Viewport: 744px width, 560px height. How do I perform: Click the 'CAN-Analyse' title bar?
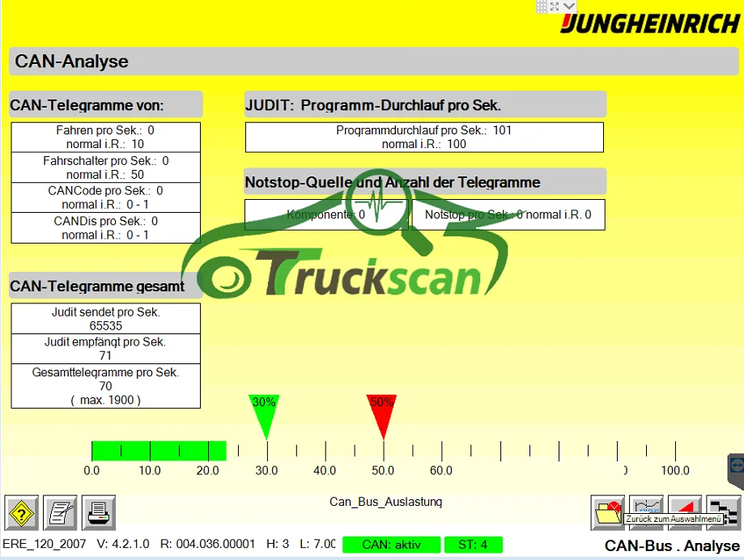point(374,62)
